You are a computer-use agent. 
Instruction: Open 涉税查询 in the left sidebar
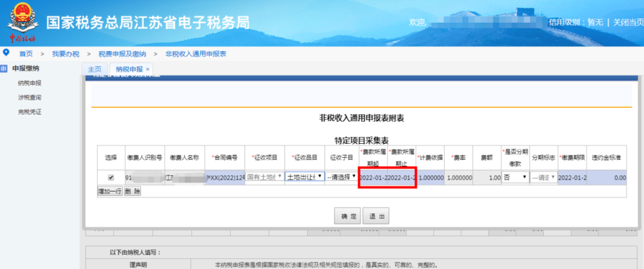(x=30, y=97)
